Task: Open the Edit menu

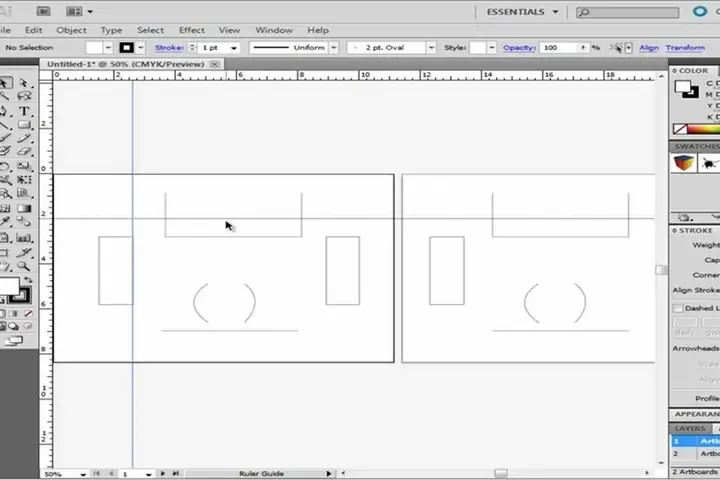Action: pos(34,30)
